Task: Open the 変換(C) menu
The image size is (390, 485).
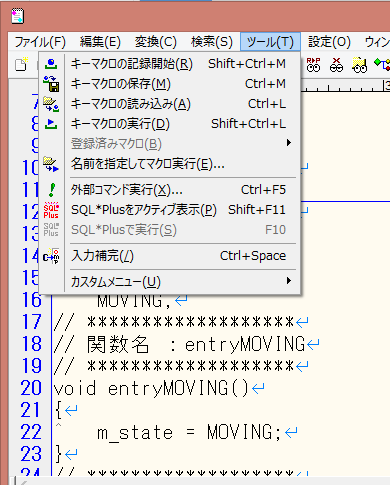Action: tap(155, 42)
